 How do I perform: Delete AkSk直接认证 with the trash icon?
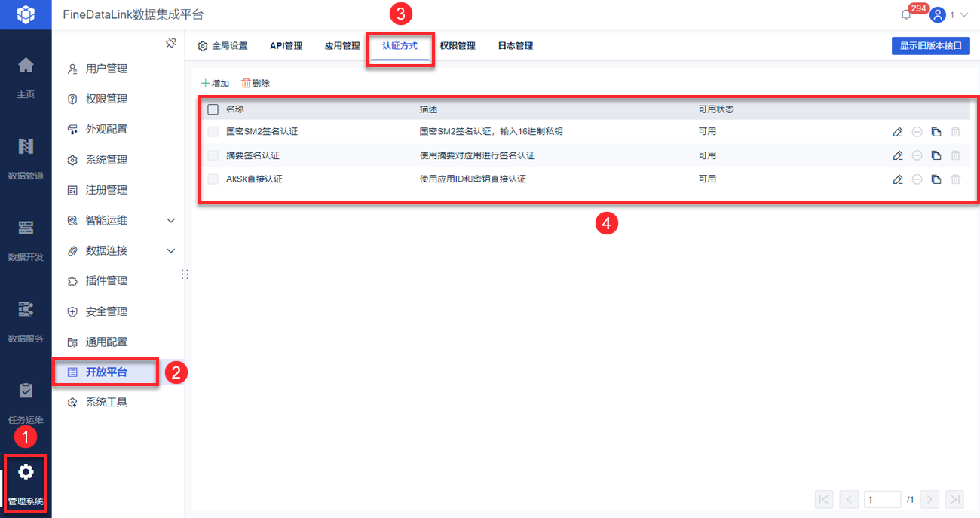click(956, 179)
